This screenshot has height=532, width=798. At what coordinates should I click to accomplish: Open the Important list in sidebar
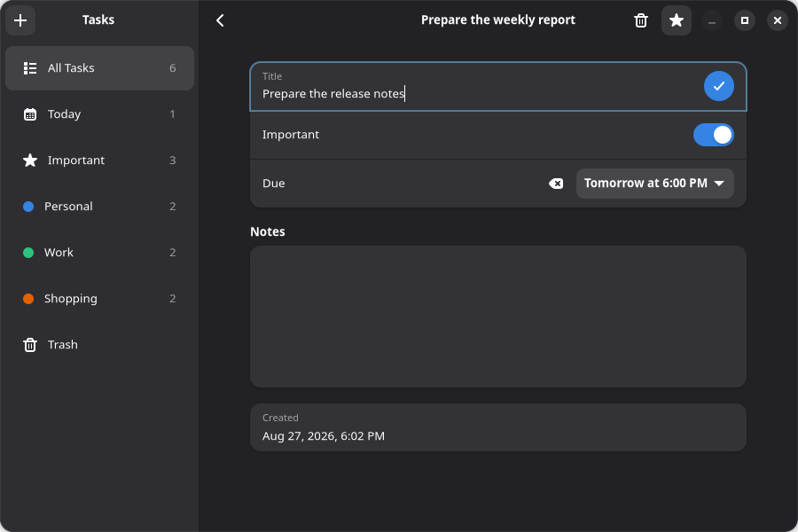click(99, 160)
